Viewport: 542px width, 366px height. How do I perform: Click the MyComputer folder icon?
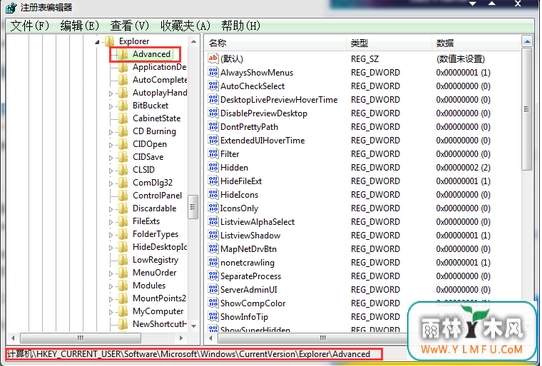(123, 311)
